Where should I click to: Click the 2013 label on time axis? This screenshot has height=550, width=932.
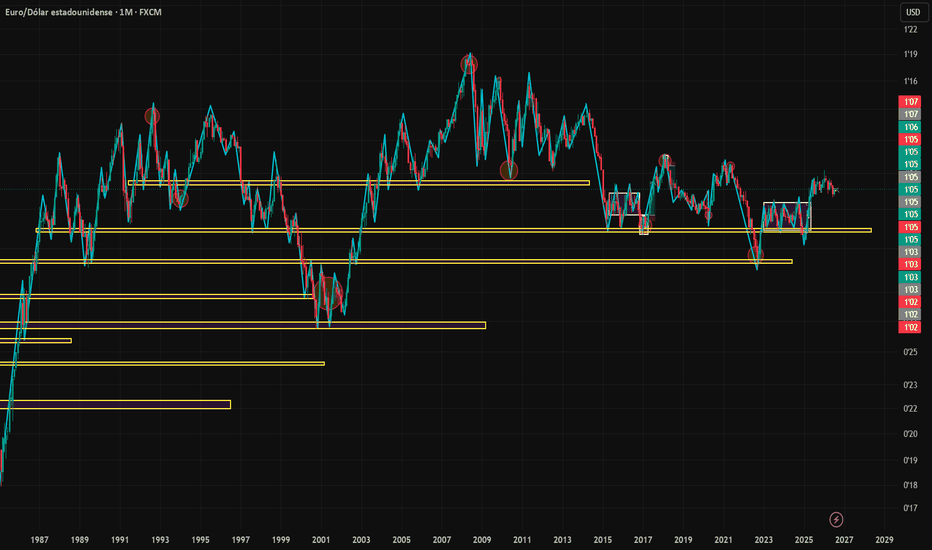562,540
